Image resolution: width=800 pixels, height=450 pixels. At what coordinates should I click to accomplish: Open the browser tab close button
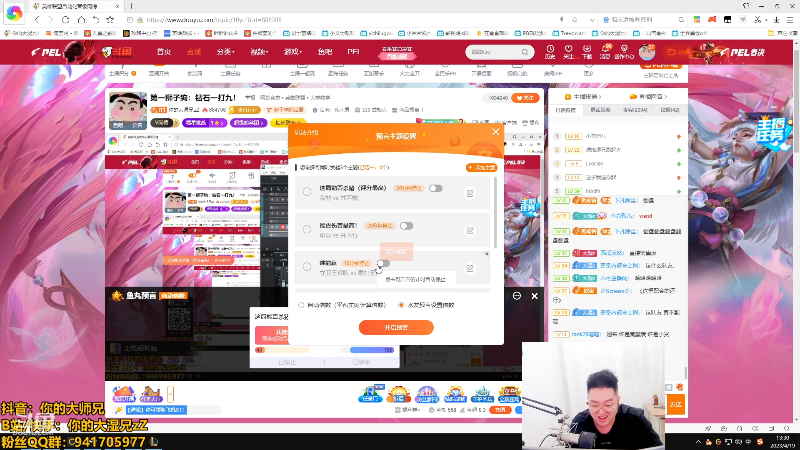(x=117, y=6)
